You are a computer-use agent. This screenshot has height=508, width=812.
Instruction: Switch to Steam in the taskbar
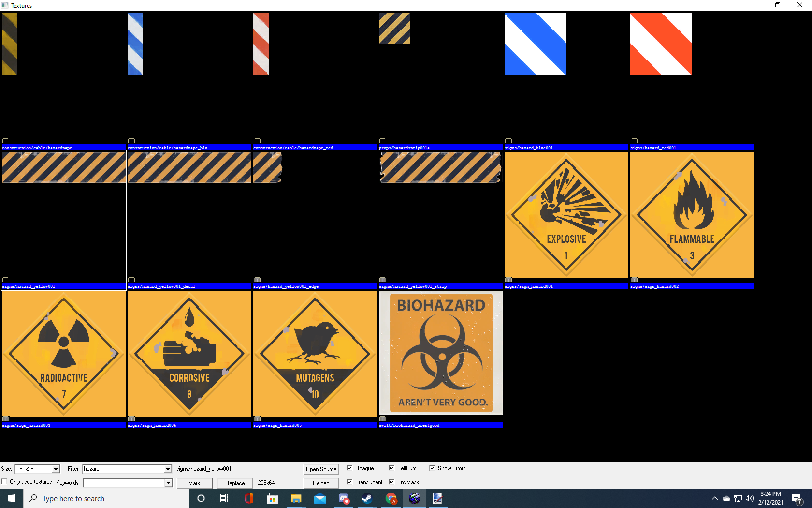click(367, 498)
